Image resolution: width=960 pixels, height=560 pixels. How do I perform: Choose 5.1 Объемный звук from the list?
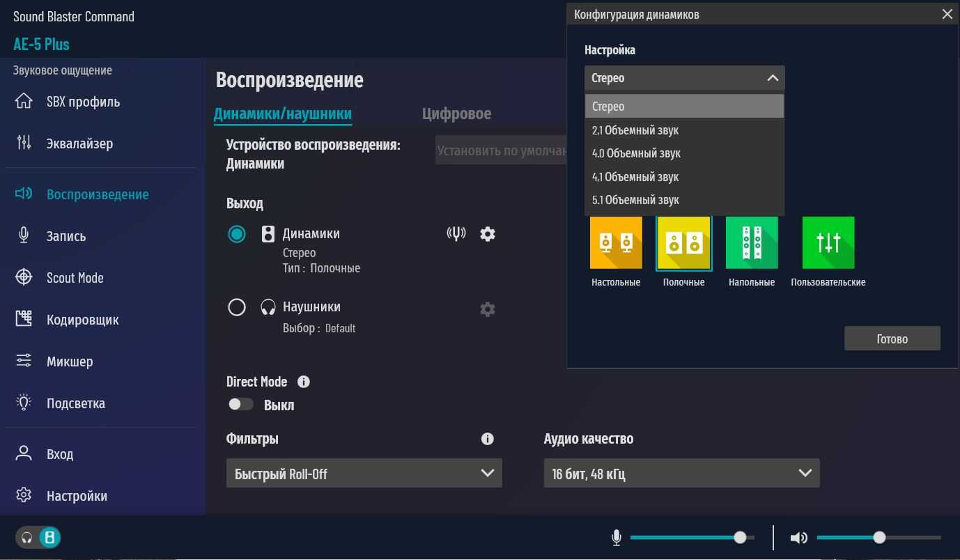tap(635, 200)
